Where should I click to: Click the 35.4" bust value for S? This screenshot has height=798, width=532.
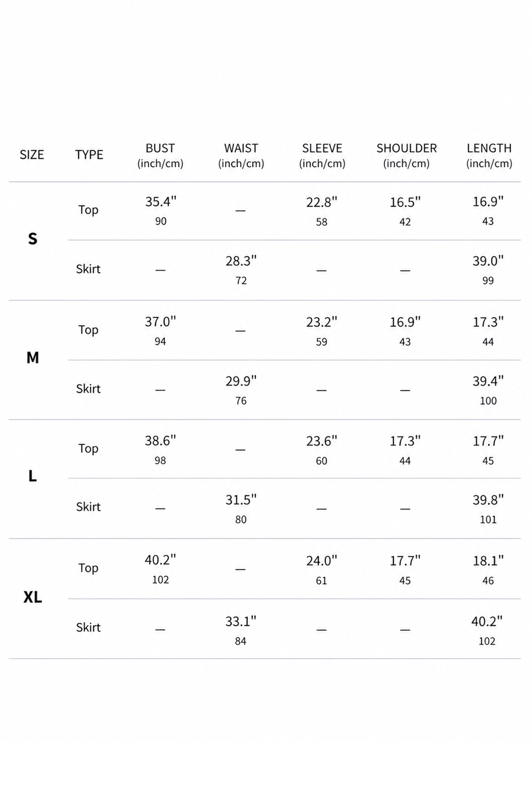click(160, 201)
